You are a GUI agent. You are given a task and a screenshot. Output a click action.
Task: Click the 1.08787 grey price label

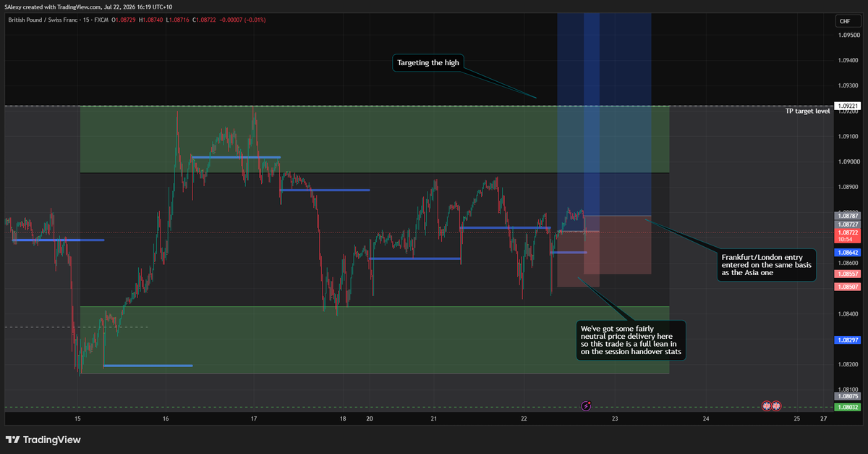pos(848,215)
